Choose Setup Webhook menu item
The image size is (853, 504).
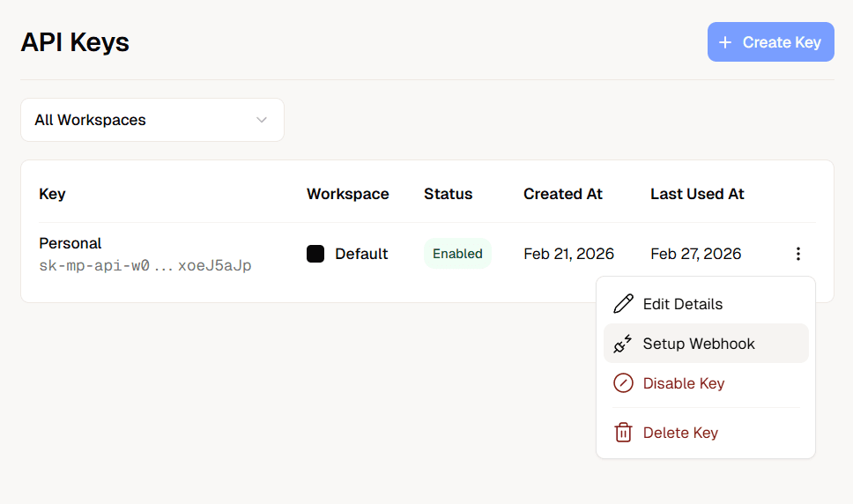tap(706, 344)
